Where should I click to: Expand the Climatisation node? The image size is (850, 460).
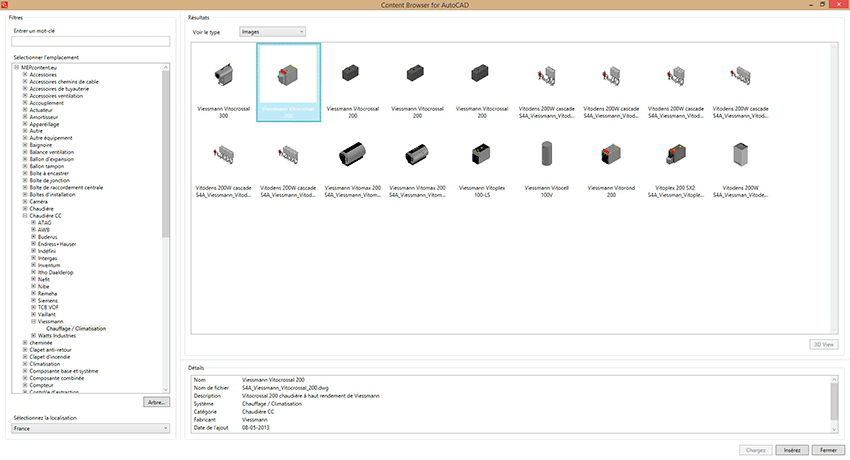25,364
